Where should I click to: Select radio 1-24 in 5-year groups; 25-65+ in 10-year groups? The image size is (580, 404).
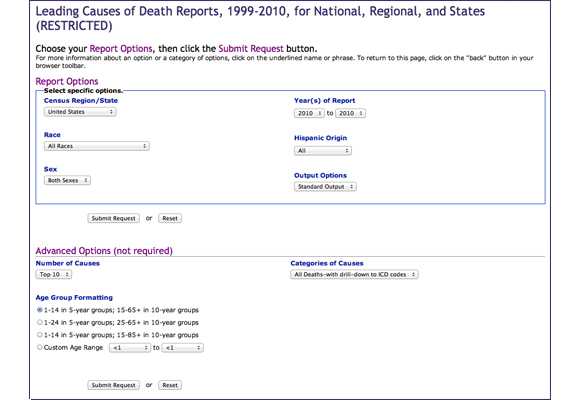(40, 323)
